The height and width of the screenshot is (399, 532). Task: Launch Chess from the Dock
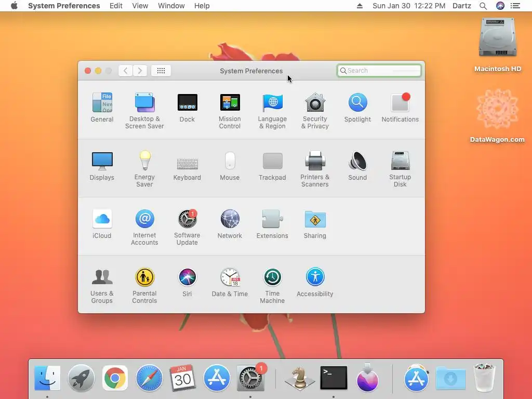[x=300, y=378]
